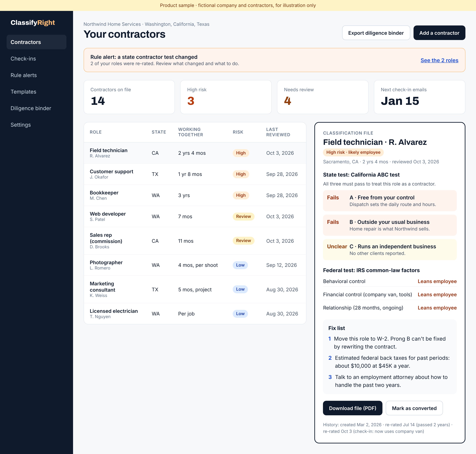Click the ClassifyRight logo
This screenshot has height=454, width=476.
[x=33, y=22]
